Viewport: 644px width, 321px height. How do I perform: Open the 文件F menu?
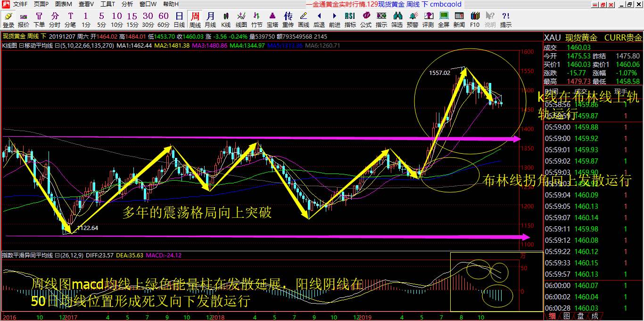[20, 4]
